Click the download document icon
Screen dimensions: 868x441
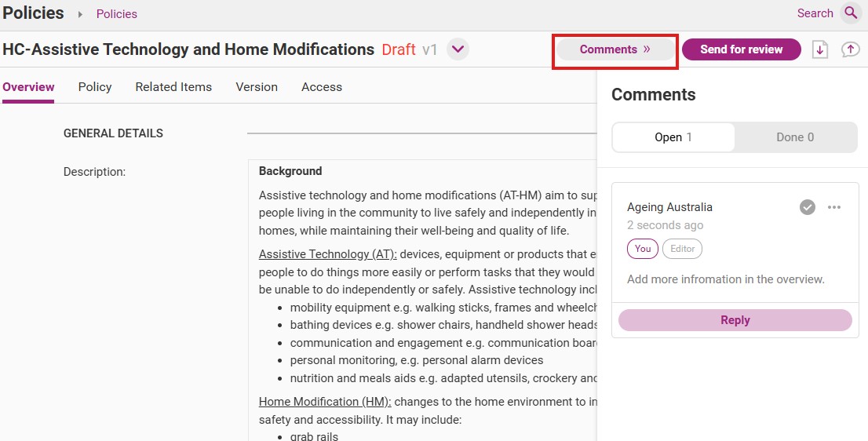(x=820, y=49)
